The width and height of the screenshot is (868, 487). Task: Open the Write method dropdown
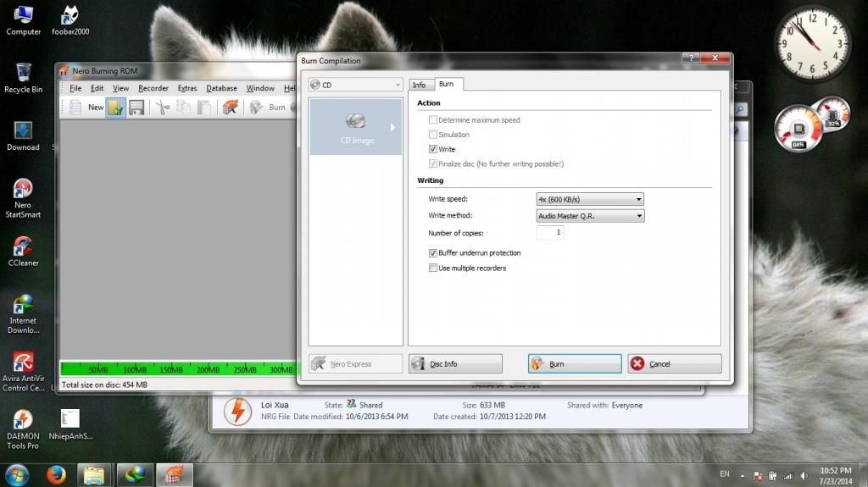[x=590, y=216]
